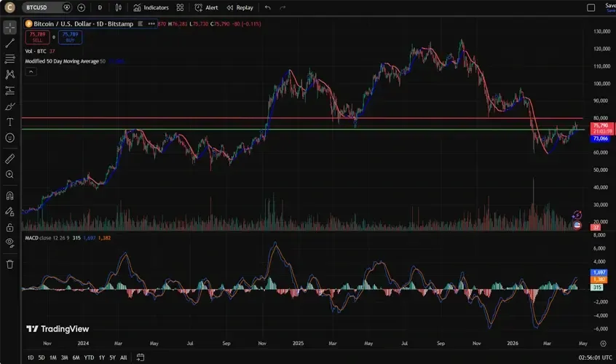The width and height of the screenshot is (616, 364).
Task: Select the brush drawing tool
Action: click(9, 106)
